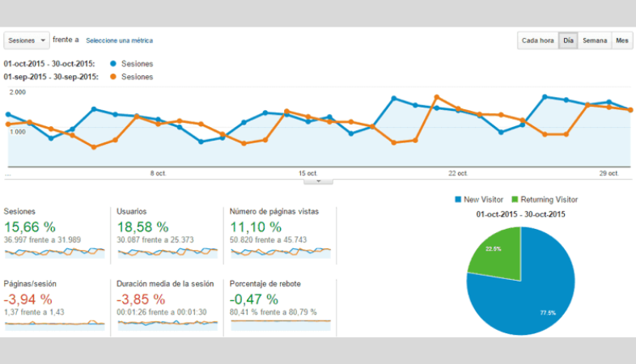The image size is (636, 364).
Task: Switch graph to Semana view
Action: point(595,40)
